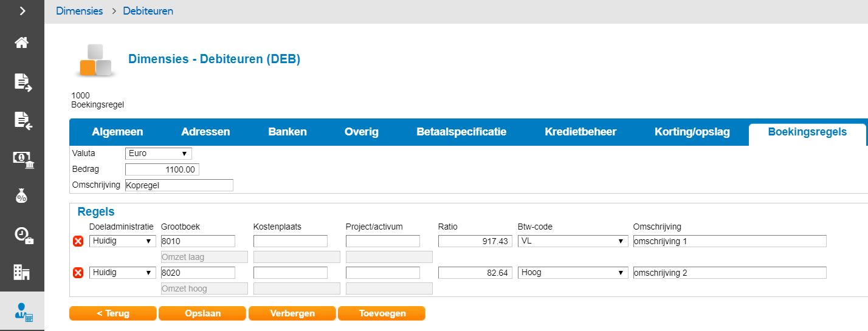Open the buildings icon in sidebar
This screenshot has height=331, width=868.
22,273
